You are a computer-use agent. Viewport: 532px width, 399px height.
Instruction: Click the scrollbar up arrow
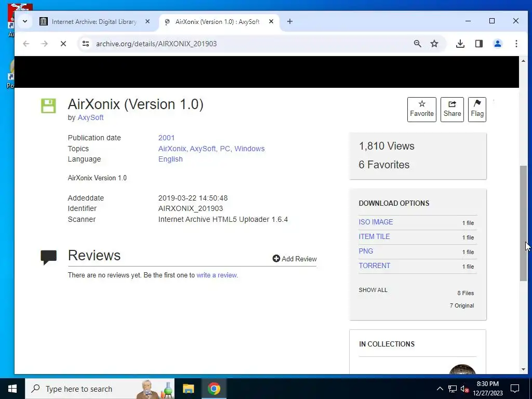[523, 61]
